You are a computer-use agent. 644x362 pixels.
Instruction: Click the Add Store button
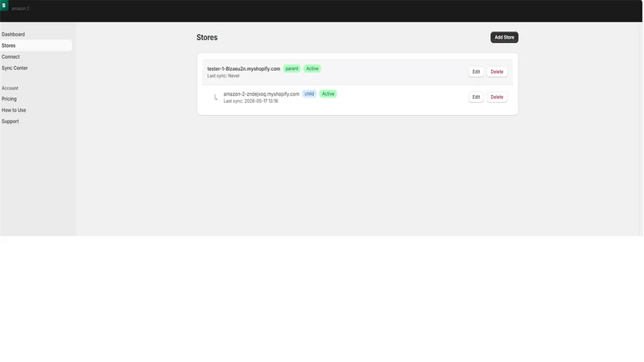pos(504,37)
